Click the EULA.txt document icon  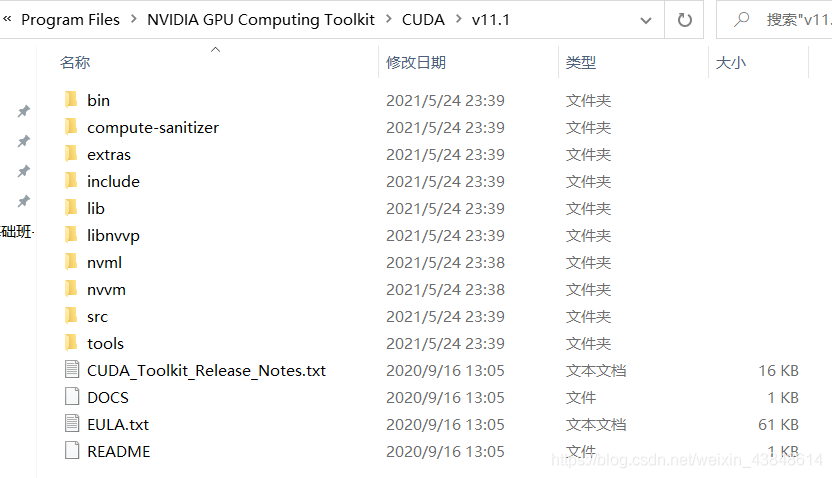pyautogui.click(x=71, y=424)
